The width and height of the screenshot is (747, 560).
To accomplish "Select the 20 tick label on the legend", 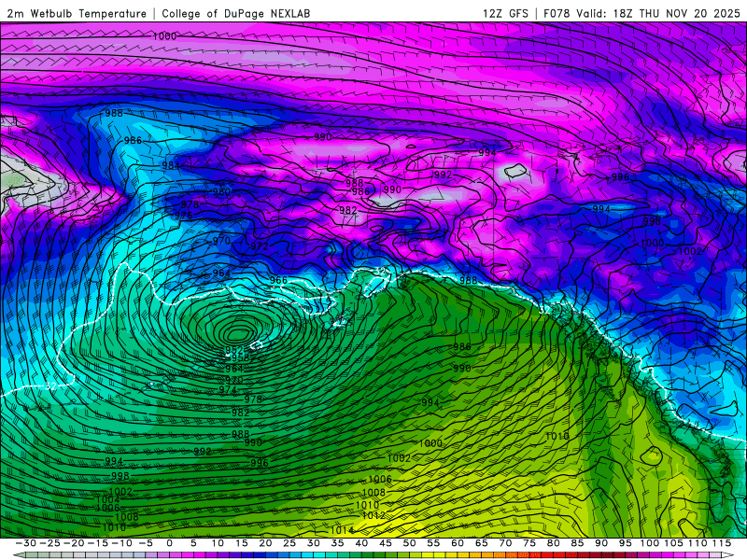I will 265,543.
